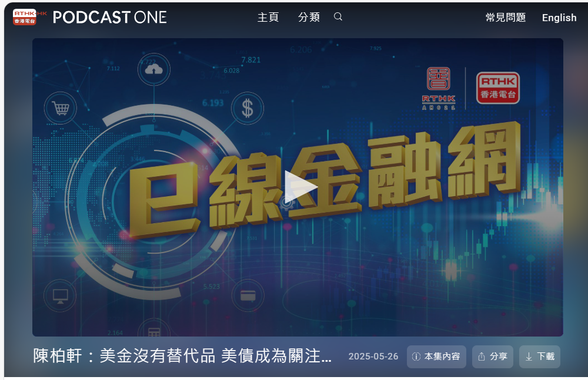The image size is (588, 380).
Task: Click the 2025-05-26 episode date
Action: 373,357
